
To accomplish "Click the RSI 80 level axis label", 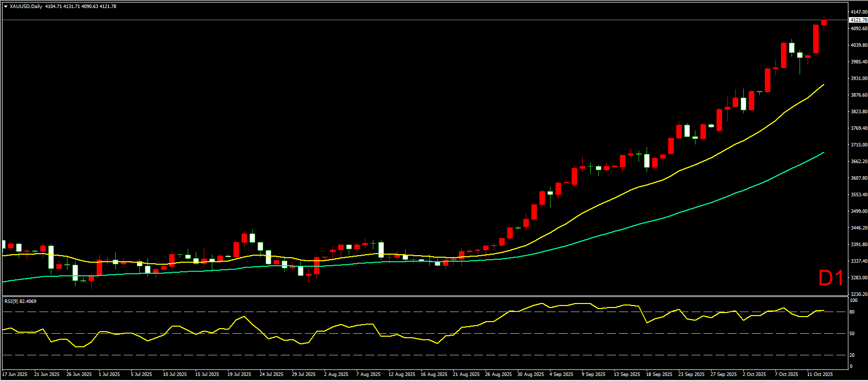I will tap(852, 312).
